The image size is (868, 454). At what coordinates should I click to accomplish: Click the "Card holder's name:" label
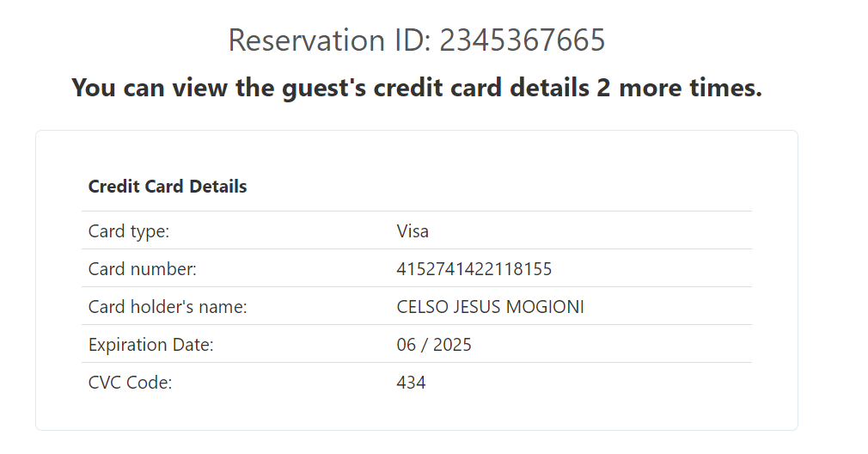click(x=168, y=307)
